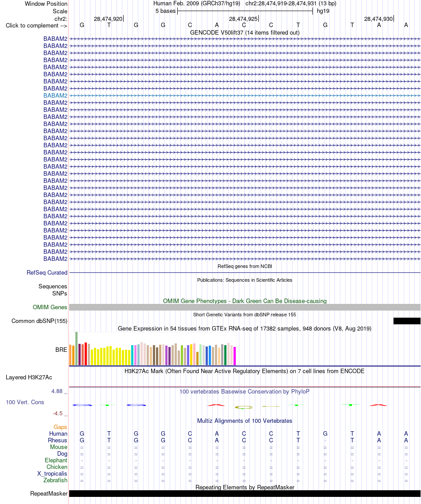
Task: Select the Rhesus alignment row label
Action: click(58, 441)
